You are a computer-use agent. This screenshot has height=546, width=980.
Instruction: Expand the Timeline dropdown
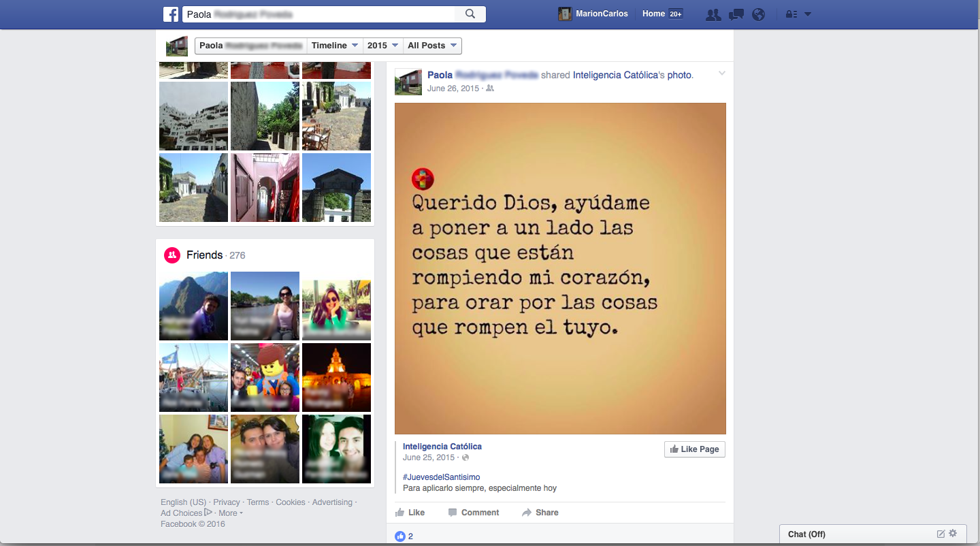pos(334,46)
